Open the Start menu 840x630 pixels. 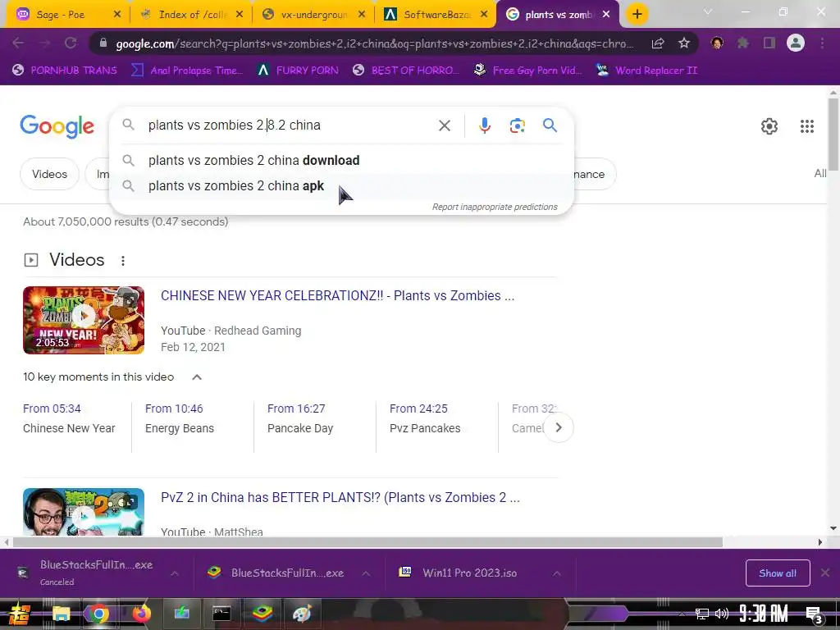(19, 614)
